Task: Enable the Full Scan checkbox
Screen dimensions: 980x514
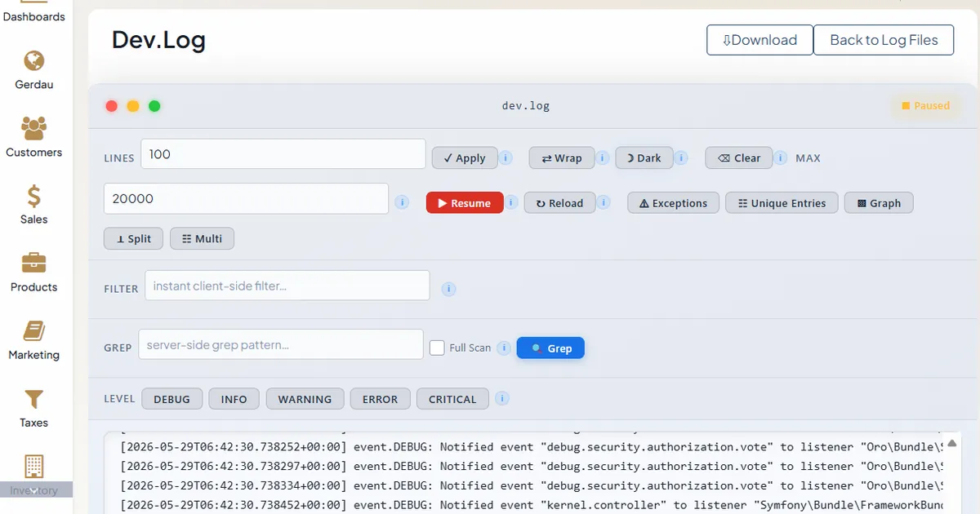Action: 437,348
